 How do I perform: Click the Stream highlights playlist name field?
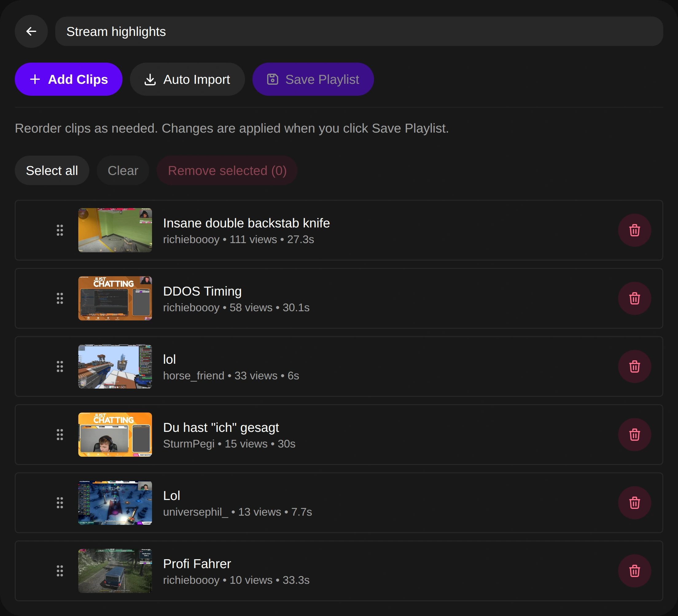point(359,31)
